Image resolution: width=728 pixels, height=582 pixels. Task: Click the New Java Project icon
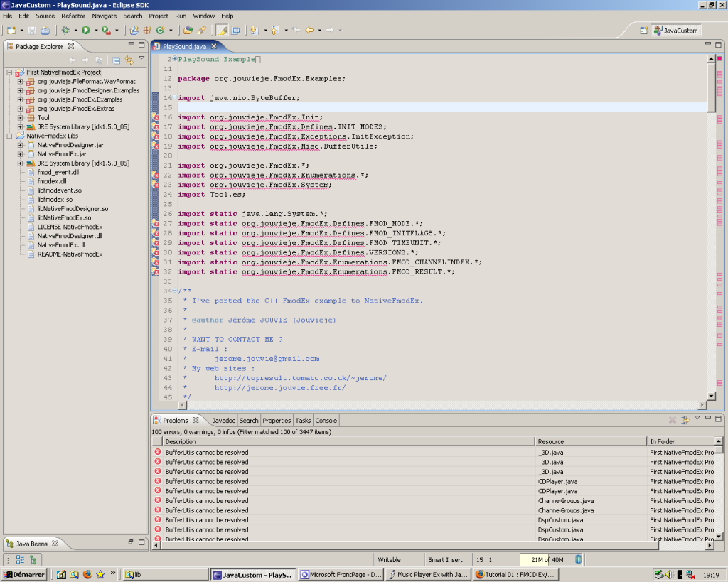click(134, 31)
